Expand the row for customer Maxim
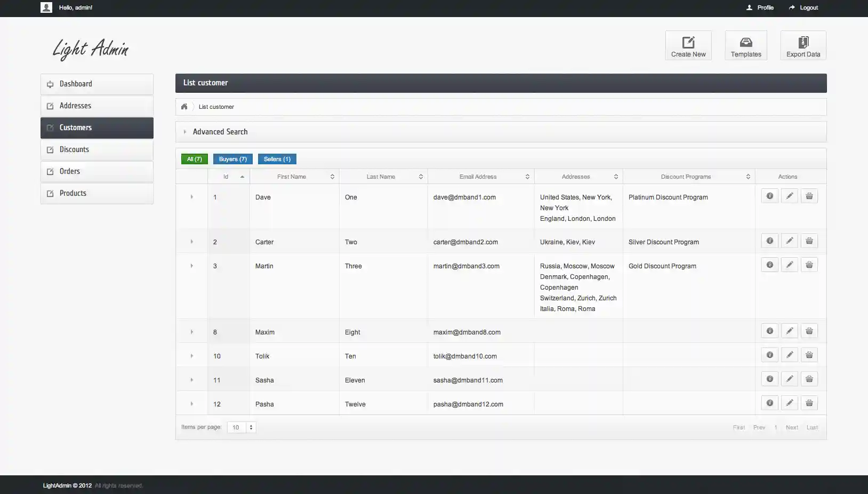The width and height of the screenshot is (868, 494). [x=191, y=331]
